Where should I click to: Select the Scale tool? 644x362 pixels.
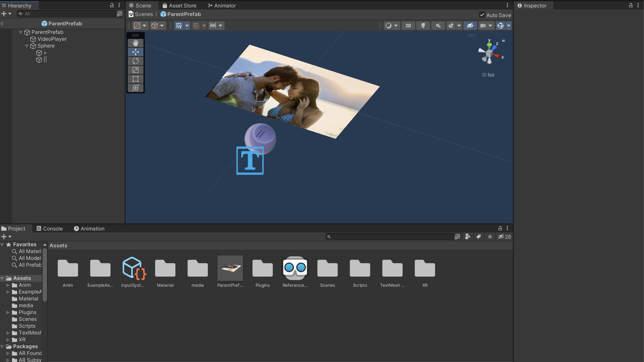(x=136, y=70)
